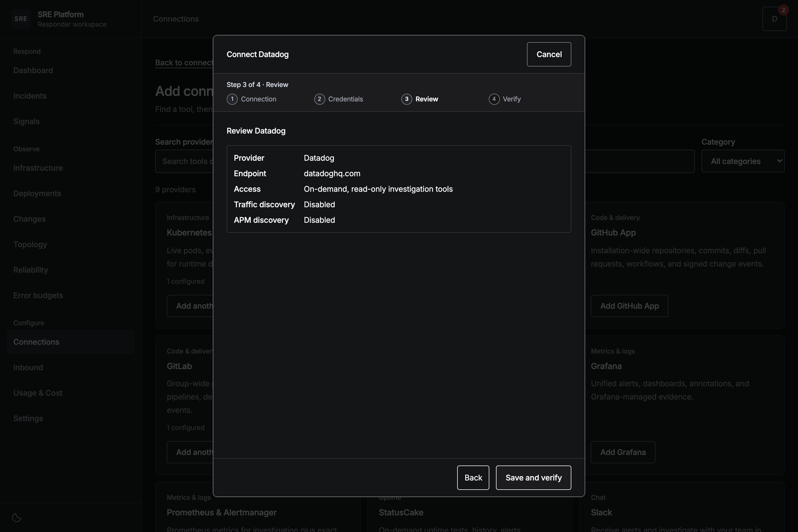
Task: Click Add Grafana button
Action: click(x=623, y=452)
